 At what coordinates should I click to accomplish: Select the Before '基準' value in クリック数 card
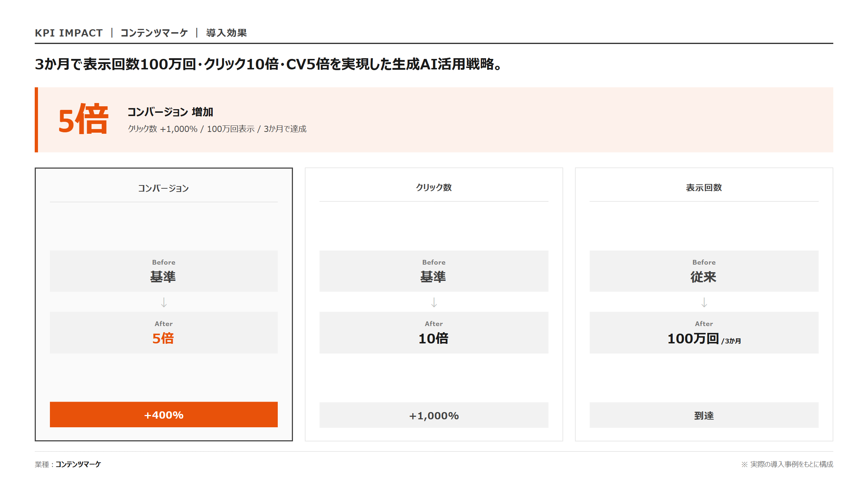(433, 277)
